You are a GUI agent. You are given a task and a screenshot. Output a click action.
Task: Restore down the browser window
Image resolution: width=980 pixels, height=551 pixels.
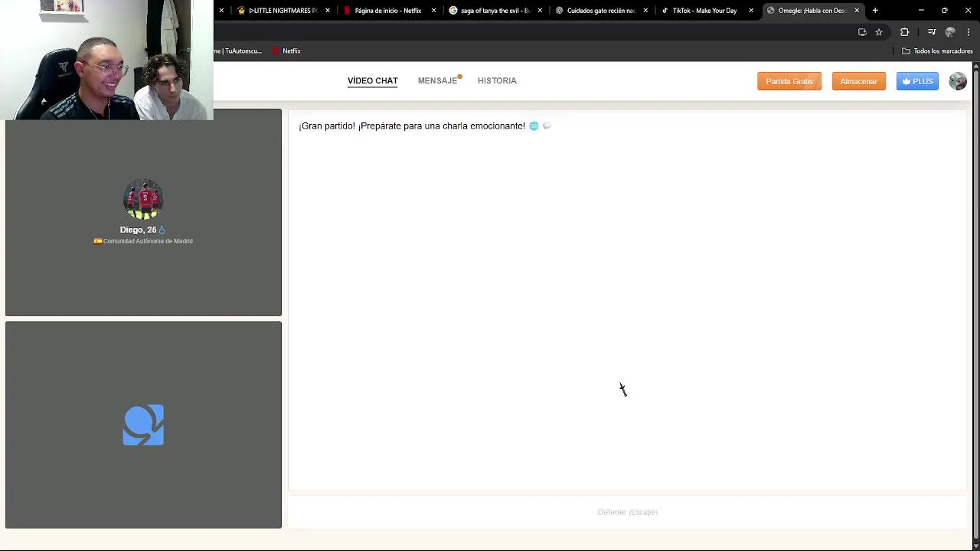point(945,11)
